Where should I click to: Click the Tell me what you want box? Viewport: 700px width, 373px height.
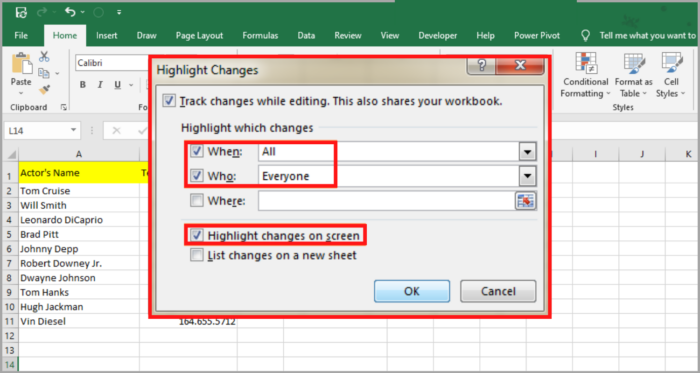(x=647, y=36)
